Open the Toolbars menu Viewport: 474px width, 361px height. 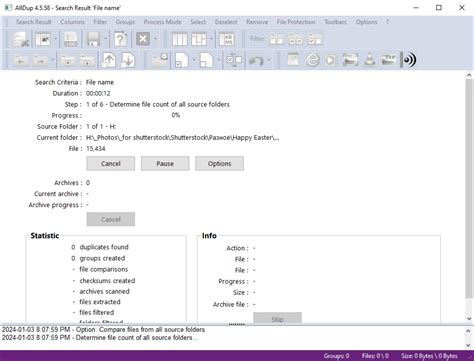tap(336, 22)
